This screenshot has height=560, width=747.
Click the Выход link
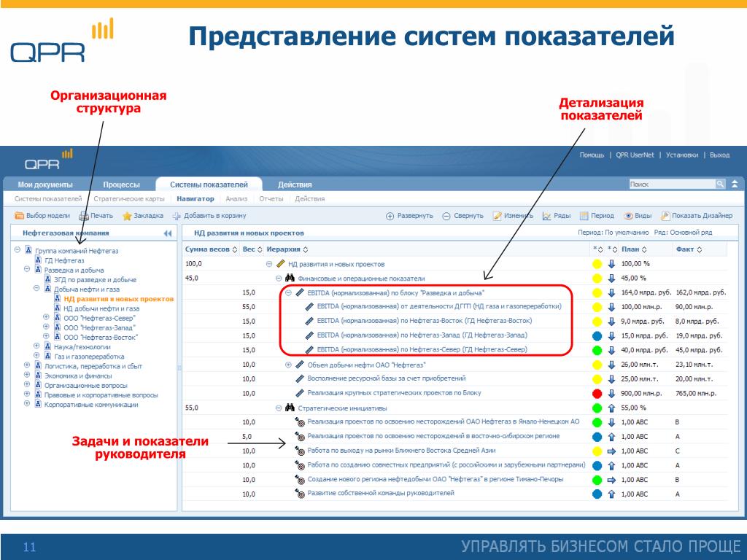(x=720, y=155)
